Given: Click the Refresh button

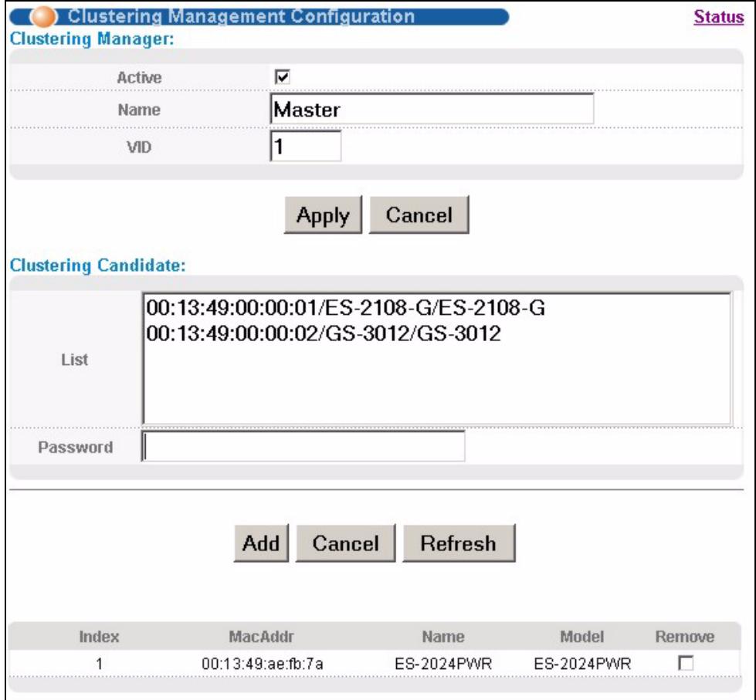Looking at the screenshot, I should coord(459,543).
